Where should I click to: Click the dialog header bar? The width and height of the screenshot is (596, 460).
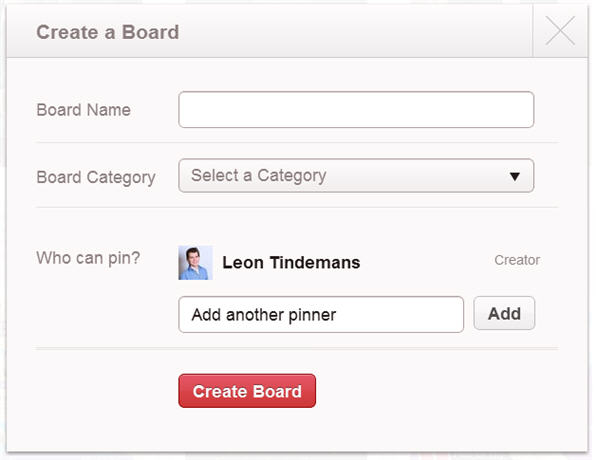coord(270,31)
